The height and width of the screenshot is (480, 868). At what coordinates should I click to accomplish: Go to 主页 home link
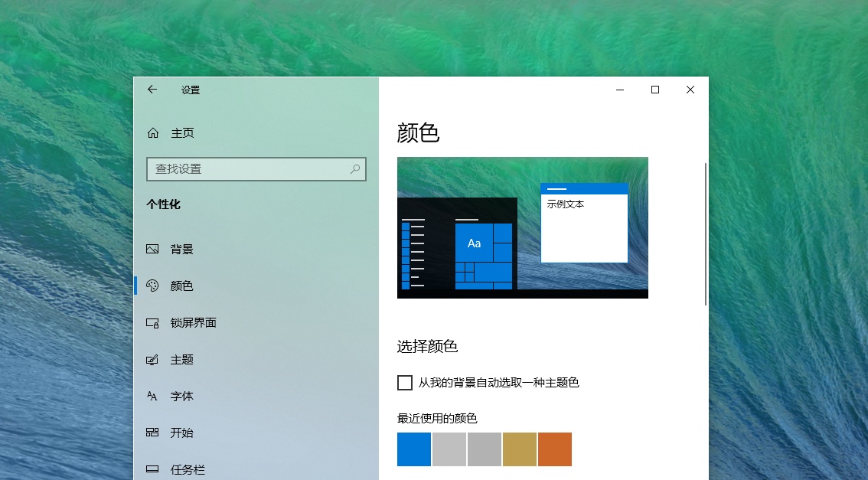pos(182,133)
